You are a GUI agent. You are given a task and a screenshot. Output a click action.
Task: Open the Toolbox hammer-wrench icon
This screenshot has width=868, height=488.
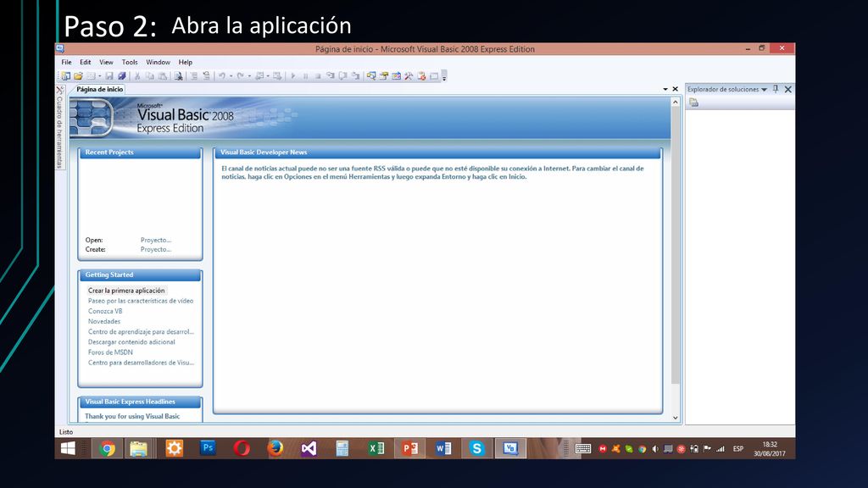coord(409,75)
